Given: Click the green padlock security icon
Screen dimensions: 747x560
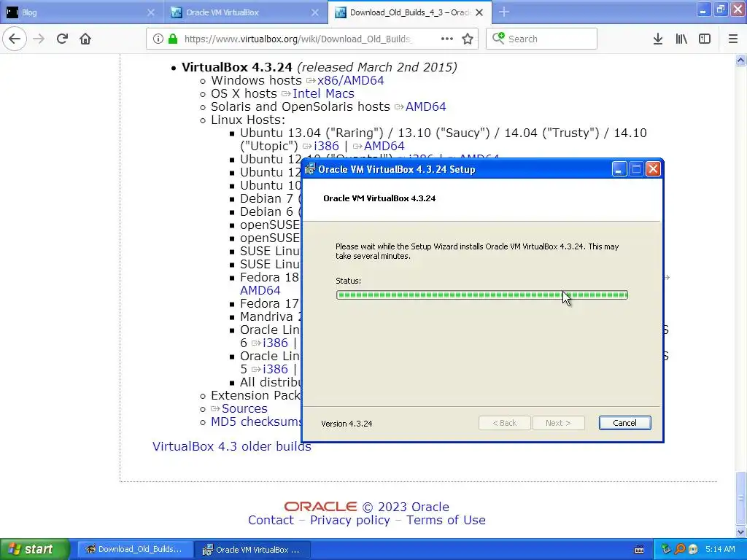Looking at the screenshot, I should [172, 39].
